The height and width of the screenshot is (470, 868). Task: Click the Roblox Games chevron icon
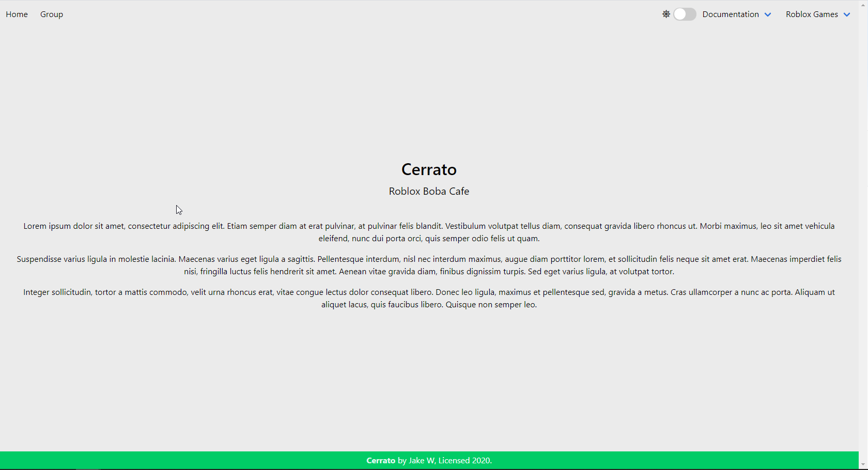click(x=847, y=14)
